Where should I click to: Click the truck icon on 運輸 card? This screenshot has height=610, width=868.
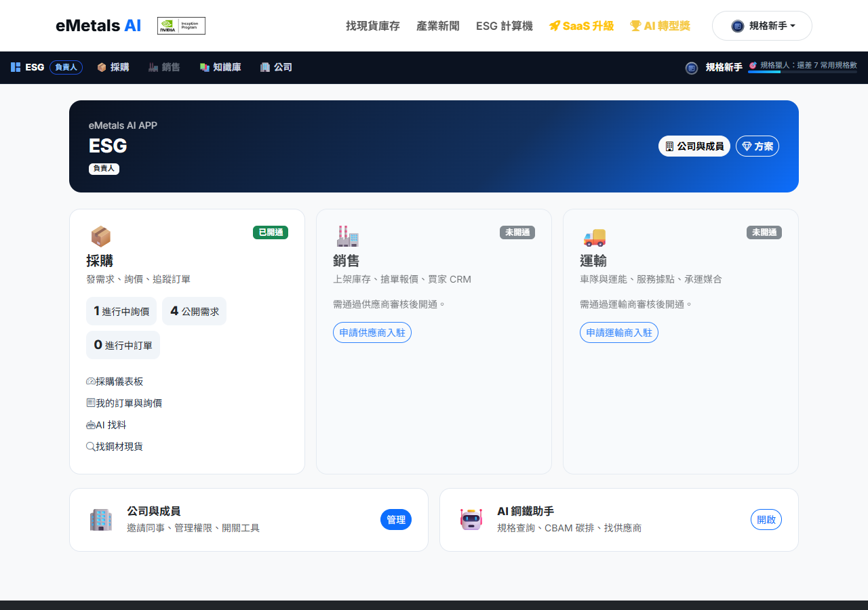tap(594, 236)
